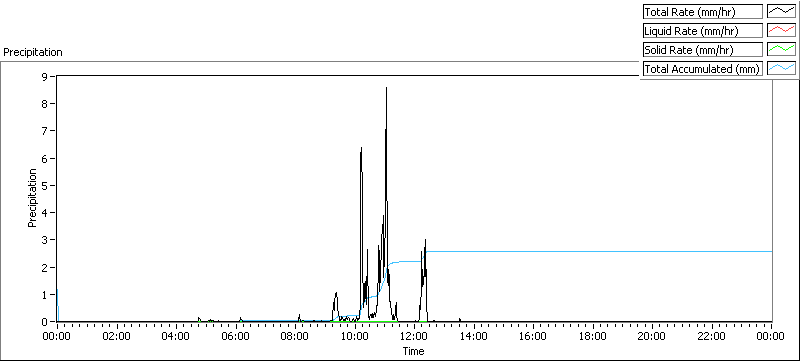Click the flat blue accumulated line near 18:00
The width and height of the screenshot is (800, 361).
593,251
